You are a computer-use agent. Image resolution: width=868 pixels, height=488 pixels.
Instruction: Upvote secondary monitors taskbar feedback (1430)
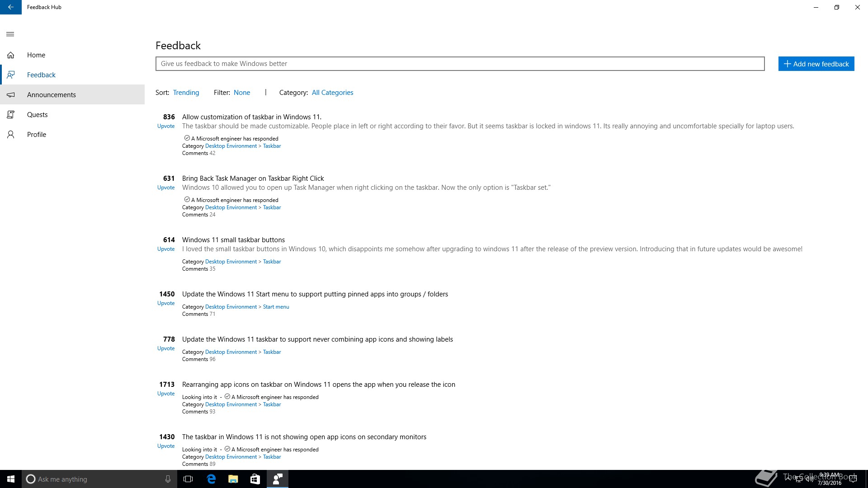[x=166, y=446]
